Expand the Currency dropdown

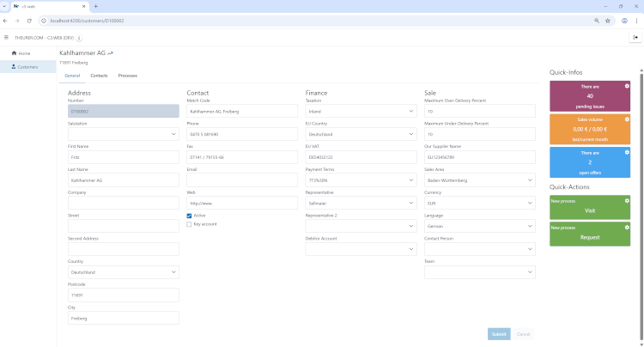(479, 203)
